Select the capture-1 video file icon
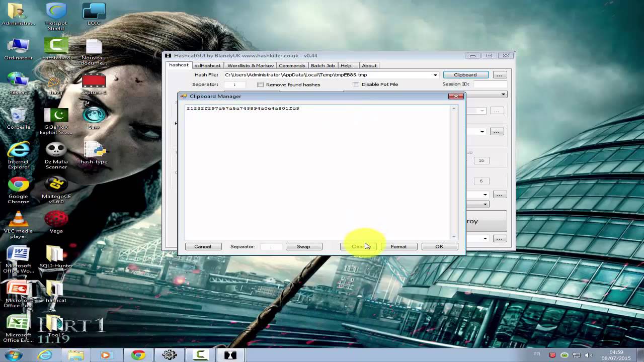The height and width of the screenshot is (362, 644). (x=94, y=83)
